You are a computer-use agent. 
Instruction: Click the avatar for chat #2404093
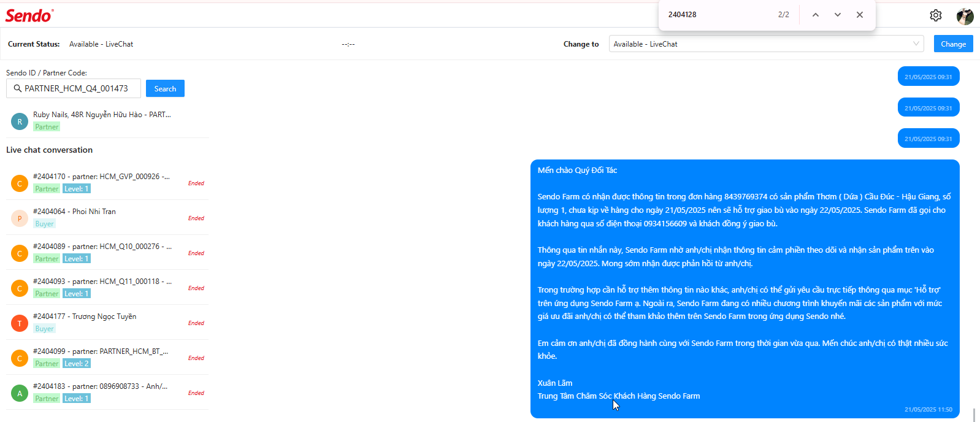pos(20,288)
